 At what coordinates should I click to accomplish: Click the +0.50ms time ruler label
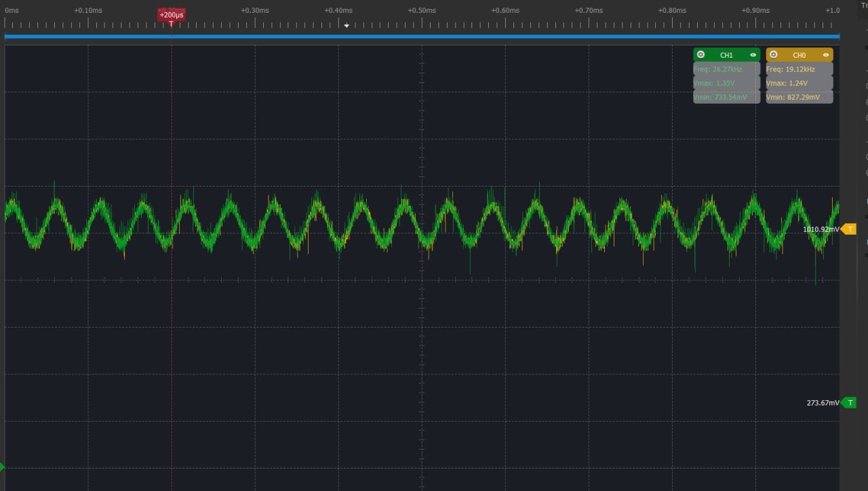(x=422, y=10)
